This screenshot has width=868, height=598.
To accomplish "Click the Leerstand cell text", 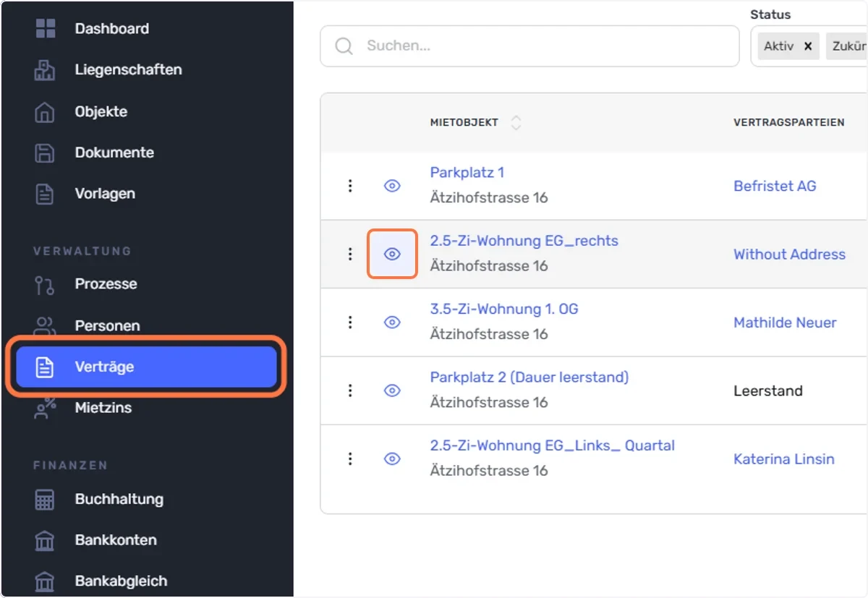I will (x=768, y=391).
